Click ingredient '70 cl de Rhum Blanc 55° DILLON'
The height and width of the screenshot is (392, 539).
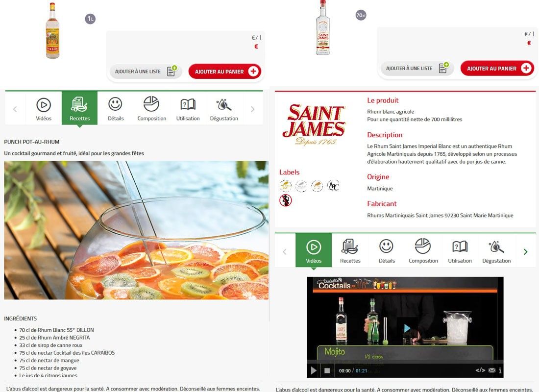pyautogui.click(x=56, y=330)
